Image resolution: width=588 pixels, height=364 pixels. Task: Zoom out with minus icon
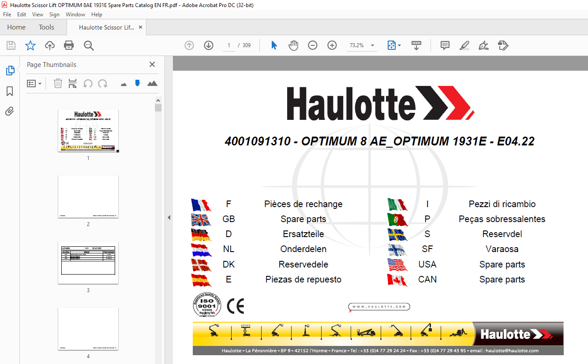point(313,45)
